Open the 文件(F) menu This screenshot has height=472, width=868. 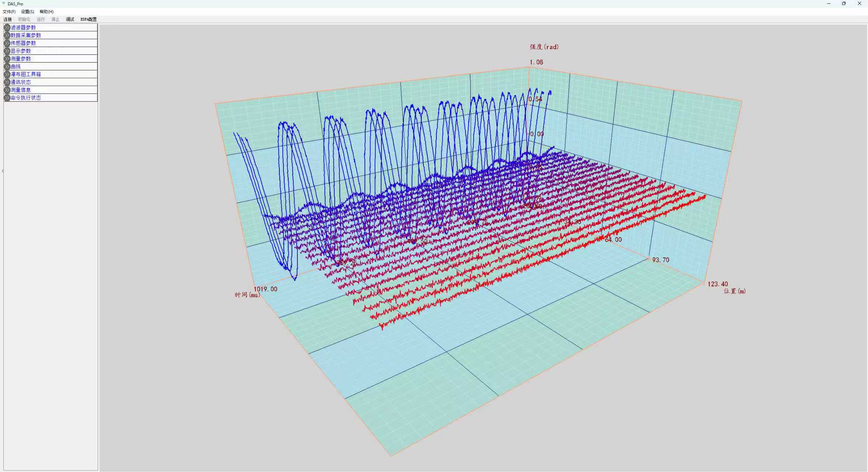pyautogui.click(x=9, y=12)
